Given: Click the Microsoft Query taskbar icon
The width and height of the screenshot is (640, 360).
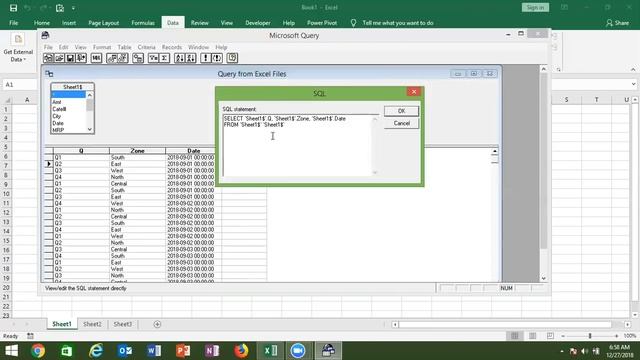Looking at the screenshot, I should (328, 351).
